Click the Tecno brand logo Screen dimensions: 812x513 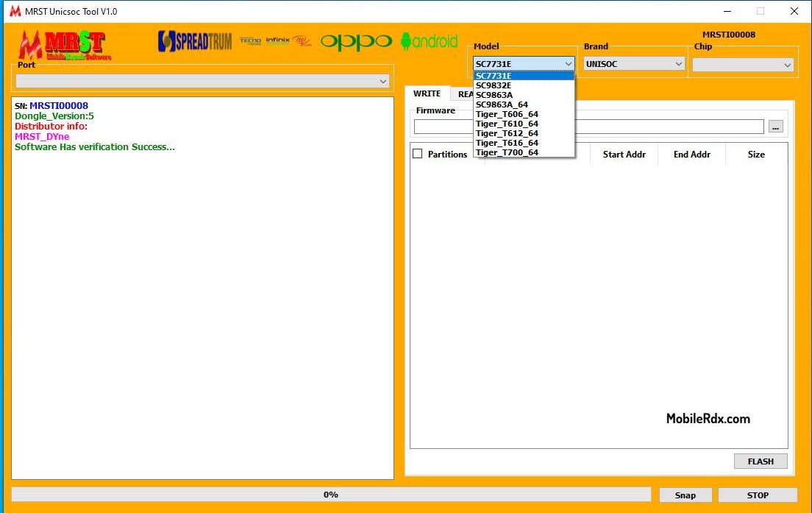pos(251,40)
